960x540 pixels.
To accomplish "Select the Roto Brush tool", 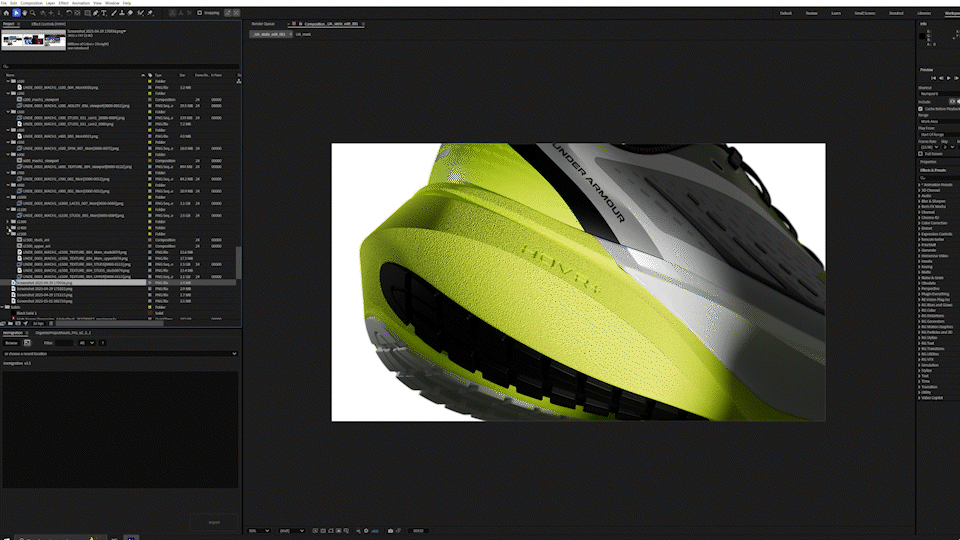I will [x=141, y=13].
